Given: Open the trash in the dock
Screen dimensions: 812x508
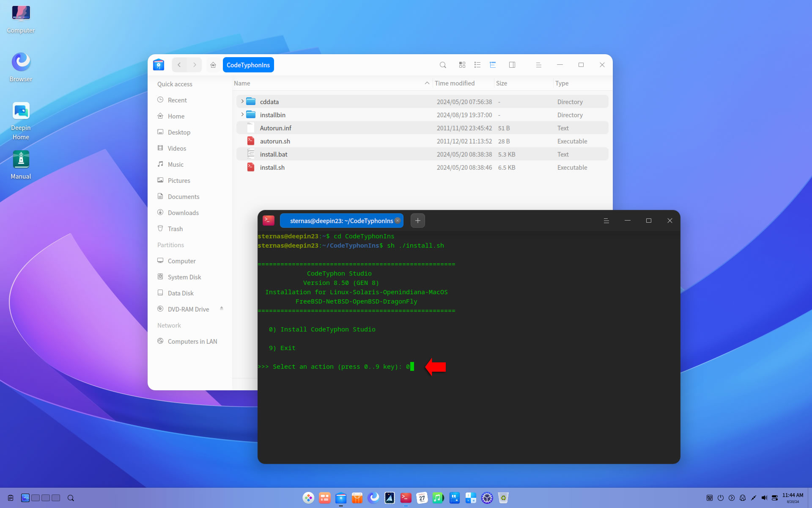Looking at the screenshot, I should tap(503, 498).
